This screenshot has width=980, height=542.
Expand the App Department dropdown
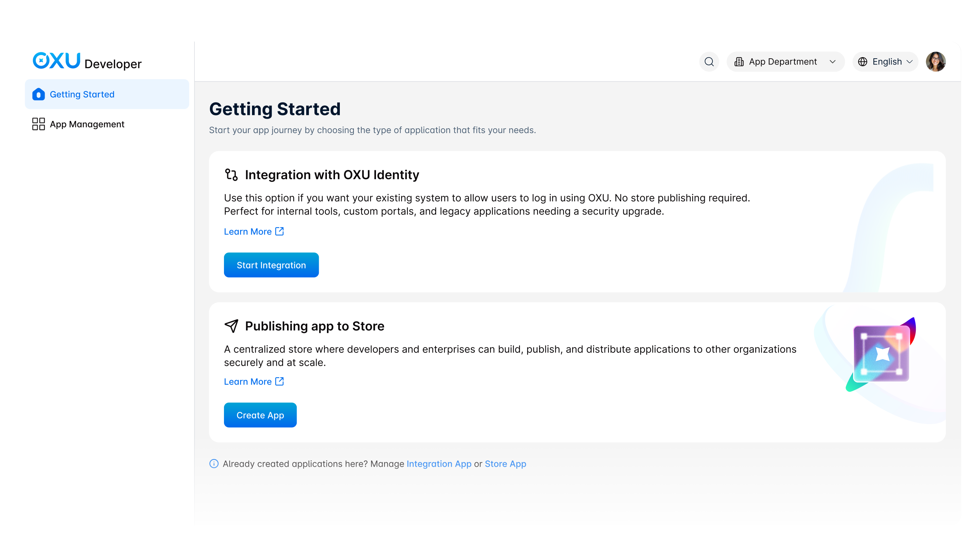[x=786, y=62]
